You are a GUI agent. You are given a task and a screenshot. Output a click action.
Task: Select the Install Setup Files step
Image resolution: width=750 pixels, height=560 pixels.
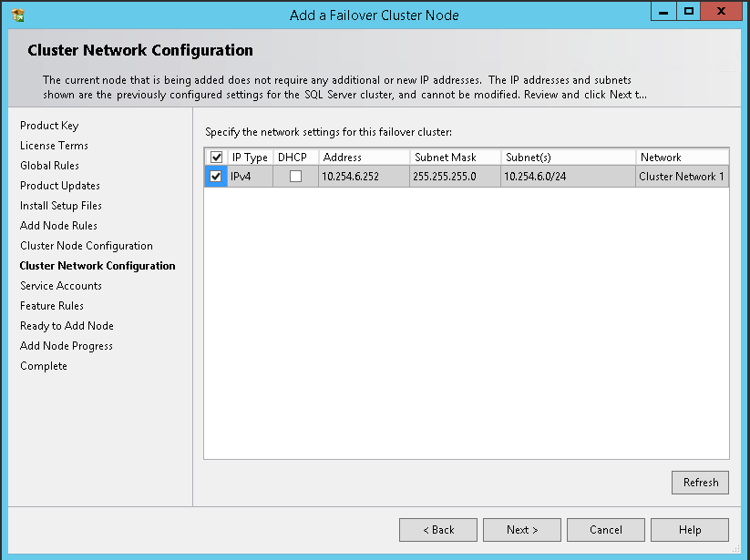(61, 206)
